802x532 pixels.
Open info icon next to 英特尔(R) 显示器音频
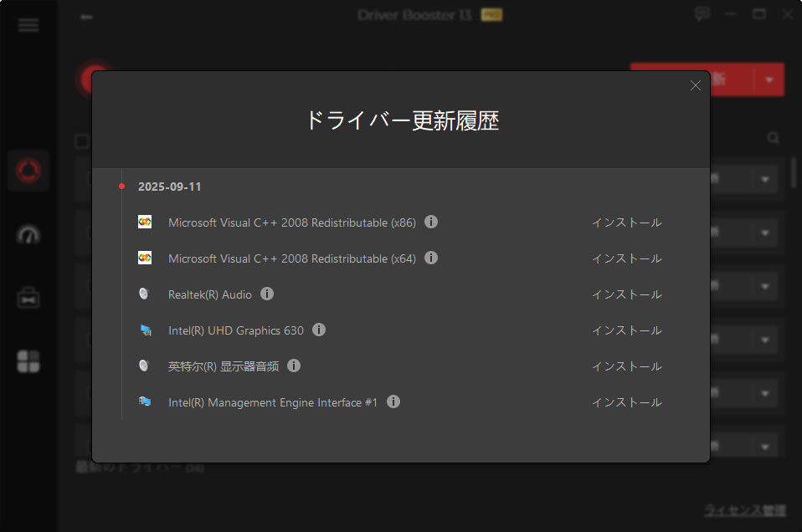point(294,366)
